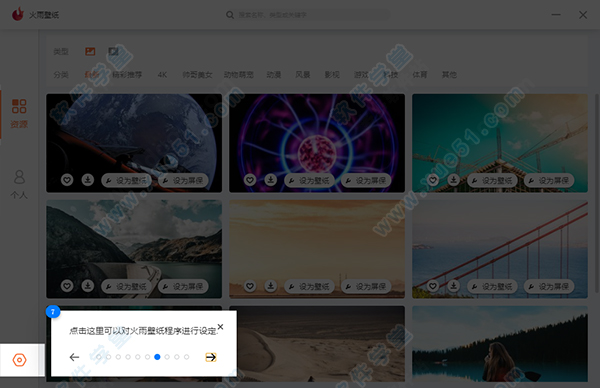Open the 个人 profile section
This screenshot has height=388, width=600.
(19, 184)
